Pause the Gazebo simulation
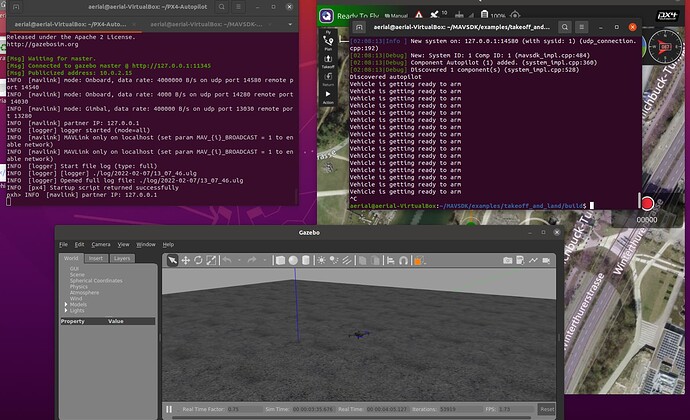 point(169,409)
